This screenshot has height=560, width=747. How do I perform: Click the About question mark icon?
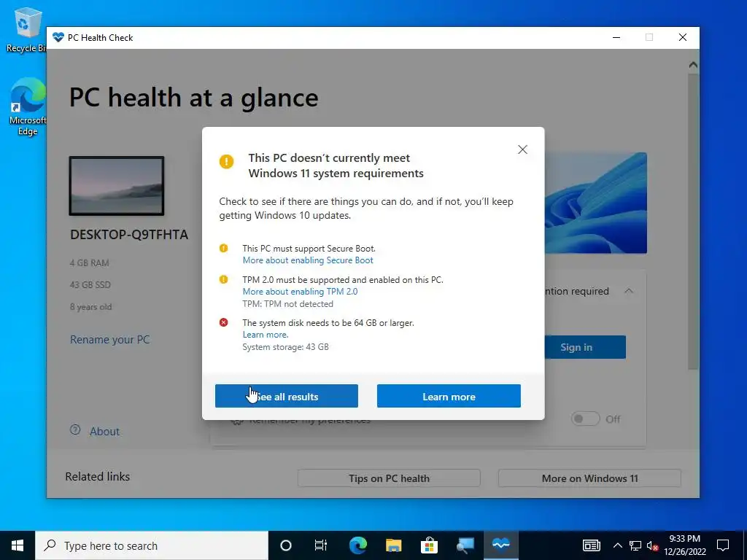(75, 430)
